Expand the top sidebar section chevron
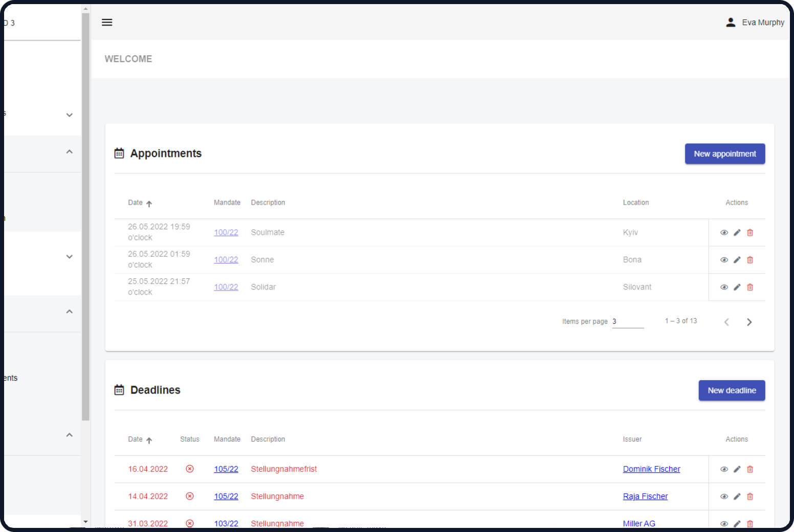 [x=70, y=115]
